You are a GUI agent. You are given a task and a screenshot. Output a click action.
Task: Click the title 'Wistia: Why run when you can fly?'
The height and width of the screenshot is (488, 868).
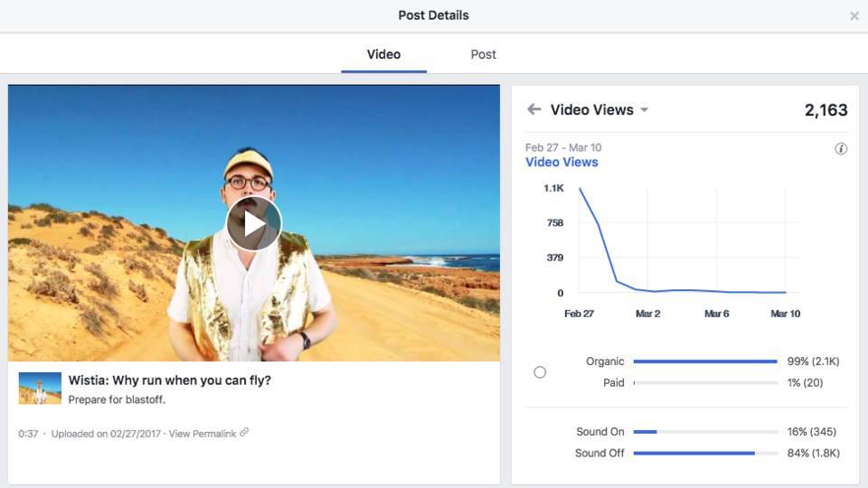click(x=169, y=380)
